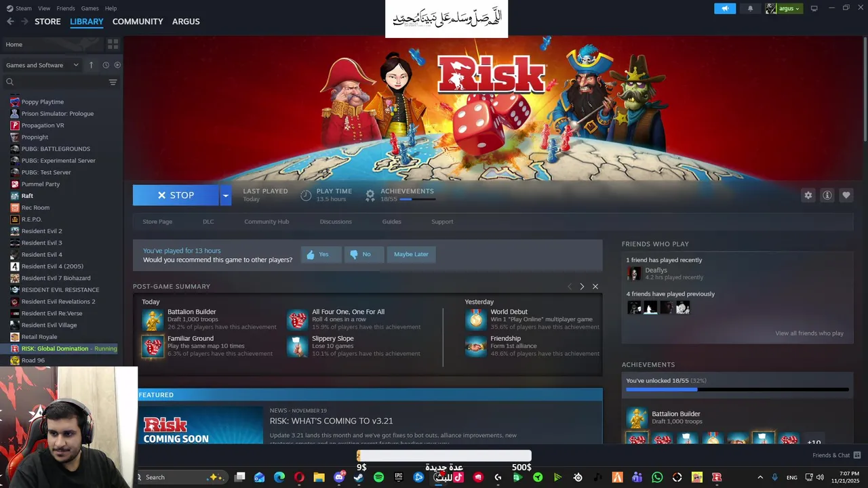Add RISK to favorites heart icon
The height and width of the screenshot is (488, 868).
(x=846, y=195)
